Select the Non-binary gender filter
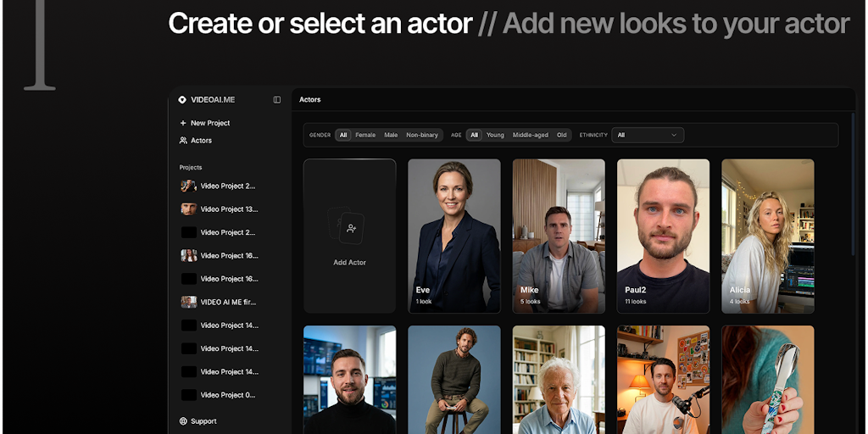This screenshot has width=868, height=434. (422, 135)
